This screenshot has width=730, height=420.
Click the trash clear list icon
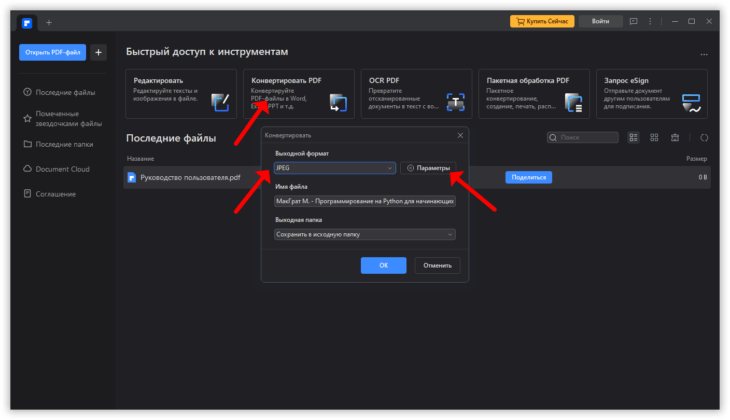tap(675, 137)
